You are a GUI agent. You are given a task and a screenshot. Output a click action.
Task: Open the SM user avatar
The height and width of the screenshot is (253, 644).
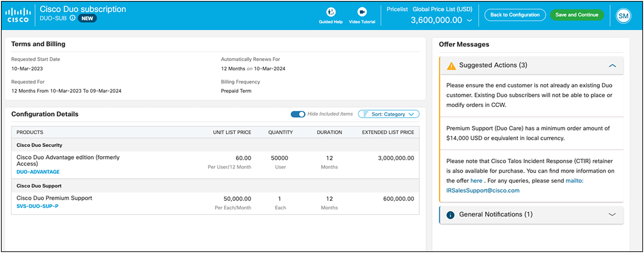pos(623,16)
